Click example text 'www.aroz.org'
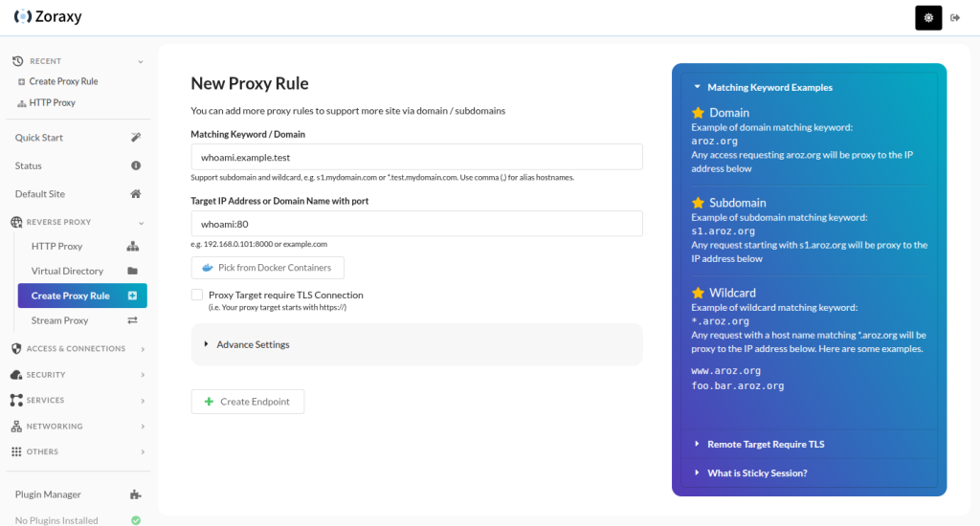980x526 pixels. 725,370
